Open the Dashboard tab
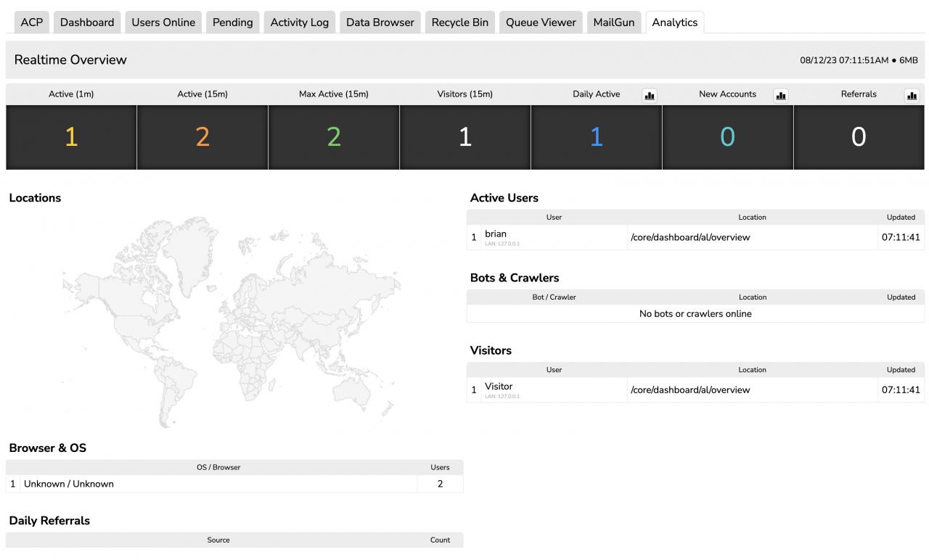This screenshot has height=560, width=929. (x=87, y=22)
